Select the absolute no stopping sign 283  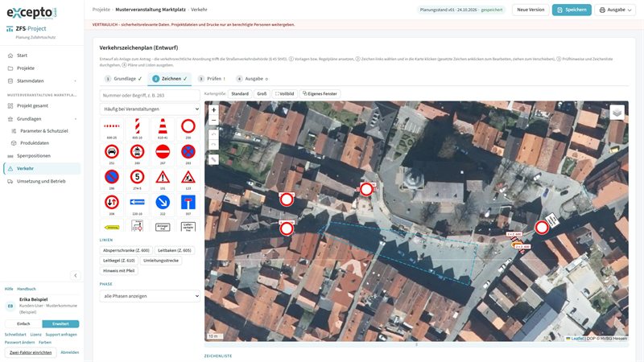[x=188, y=154]
